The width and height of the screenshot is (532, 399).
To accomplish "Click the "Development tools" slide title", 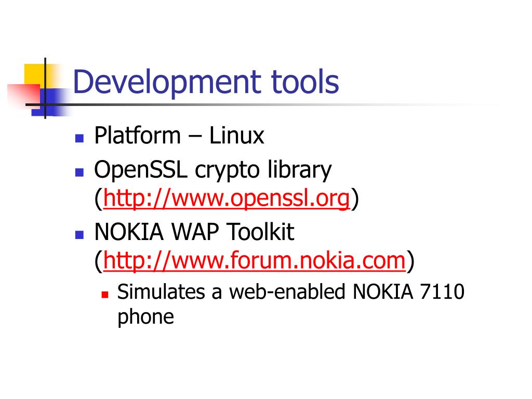I will pyautogui.click(x=206, y=82).
